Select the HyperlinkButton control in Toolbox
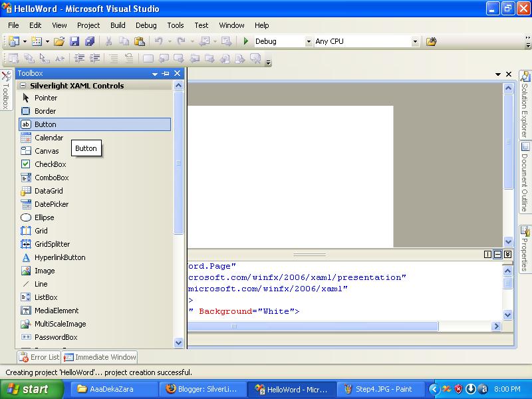The width and height of the screenshot is (532, 399). [x=95, y=257]
